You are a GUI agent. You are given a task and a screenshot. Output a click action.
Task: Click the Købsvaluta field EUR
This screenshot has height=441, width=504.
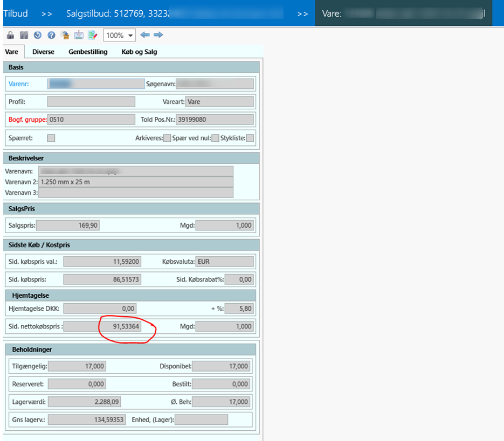coord(224,262)
